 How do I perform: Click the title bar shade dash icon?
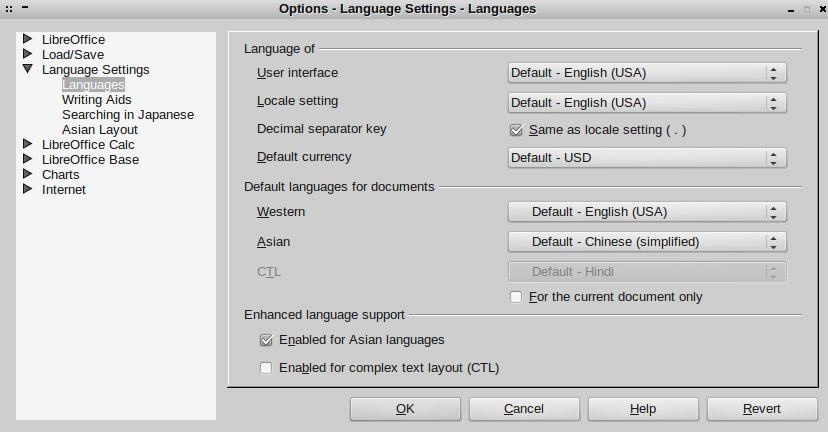coord(25,7)
